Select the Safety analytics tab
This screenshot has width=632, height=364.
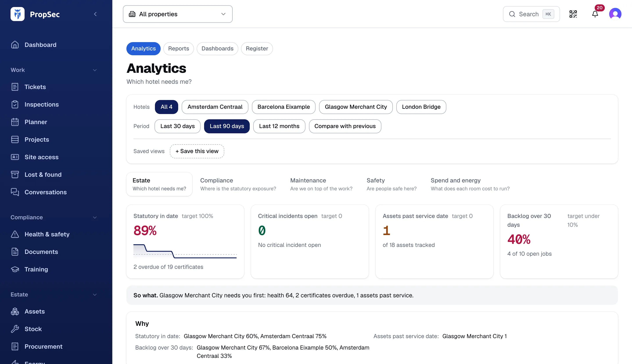point(391,184)
